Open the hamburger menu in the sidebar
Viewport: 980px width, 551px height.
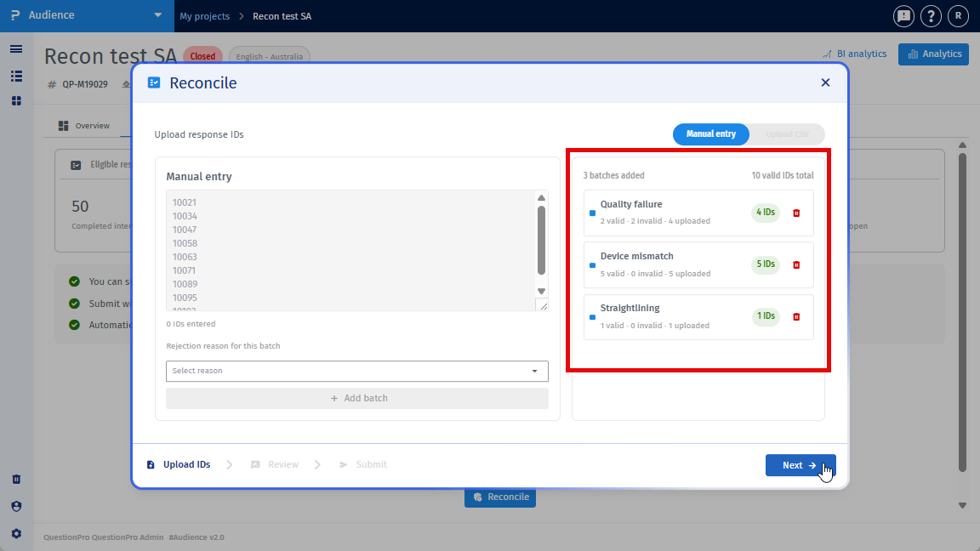(x=16, y=49)
